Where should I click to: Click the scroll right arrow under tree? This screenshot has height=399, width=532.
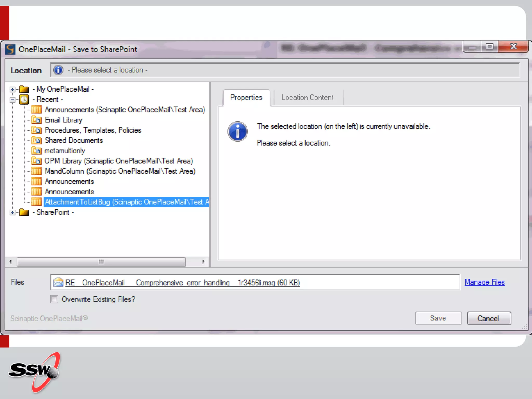point(203,262)
